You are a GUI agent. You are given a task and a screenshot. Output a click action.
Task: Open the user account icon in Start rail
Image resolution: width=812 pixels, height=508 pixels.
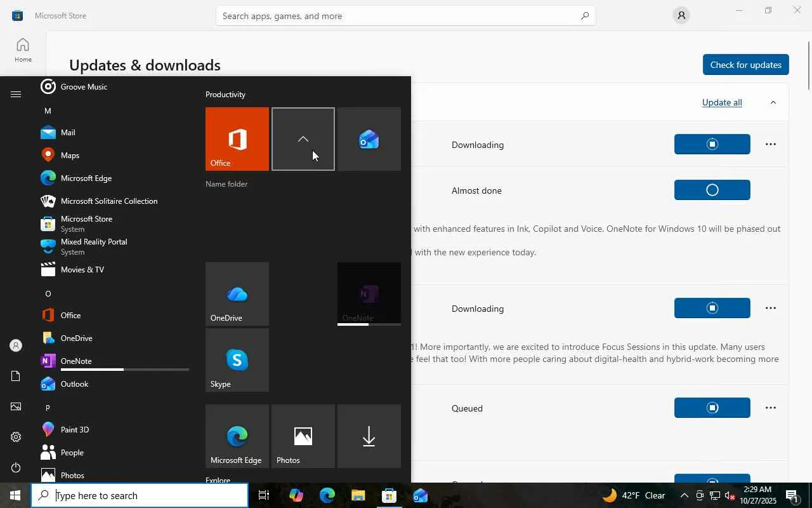pyautogui.click(x=16, y=345)
